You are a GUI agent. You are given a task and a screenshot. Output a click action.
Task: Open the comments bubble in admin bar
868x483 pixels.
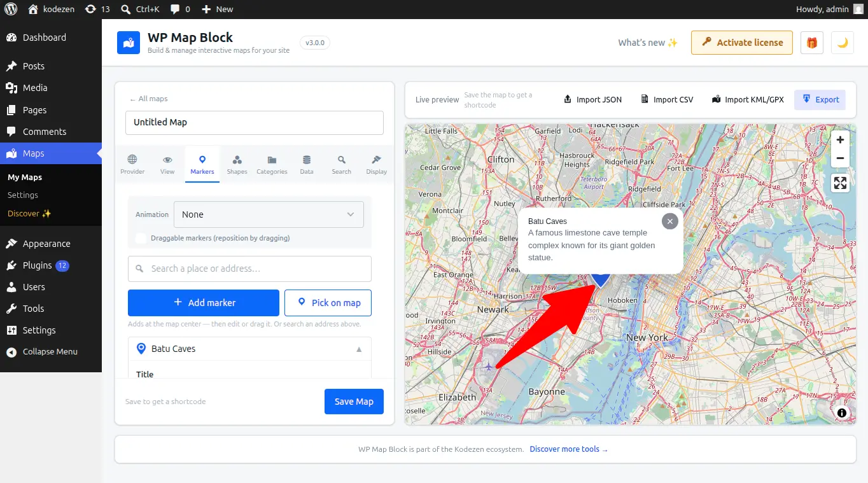(180, 10)
